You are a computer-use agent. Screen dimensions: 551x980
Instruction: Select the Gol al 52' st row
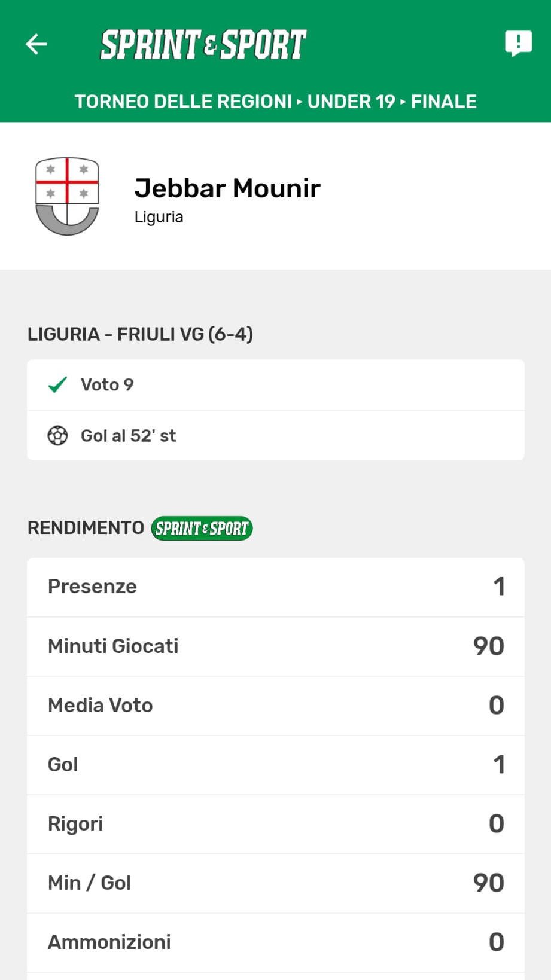coord(275,435)
